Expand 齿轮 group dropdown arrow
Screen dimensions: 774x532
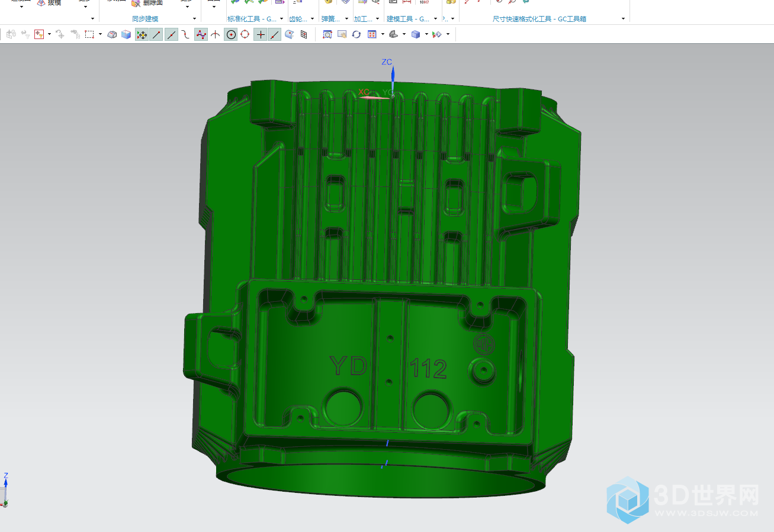(313, 19)
